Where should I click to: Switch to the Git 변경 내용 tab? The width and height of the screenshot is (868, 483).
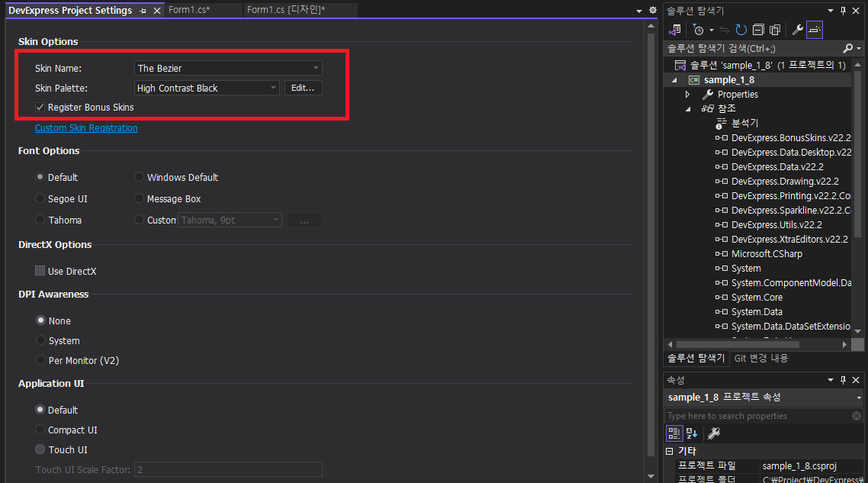click(761, 359)
